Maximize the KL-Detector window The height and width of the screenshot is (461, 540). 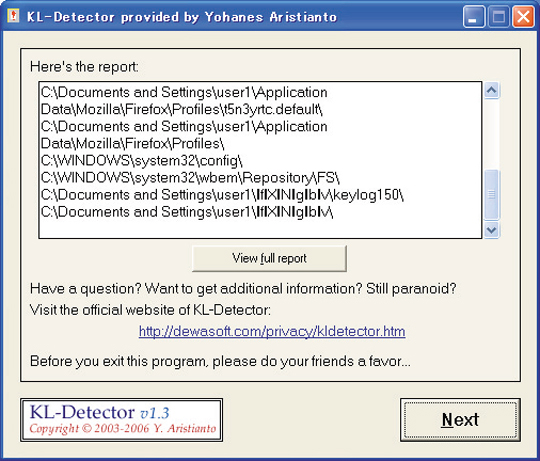tap(498, 17)
